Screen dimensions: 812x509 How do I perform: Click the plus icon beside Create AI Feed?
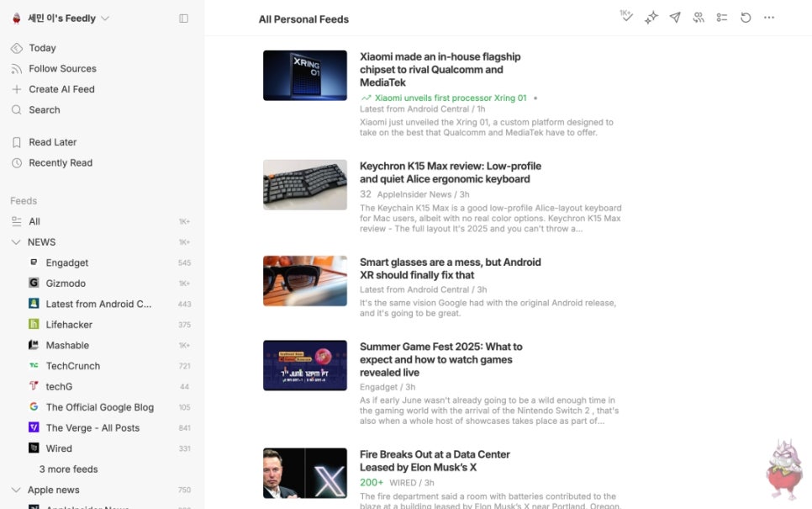pyautogui.click(x=17, y=89)
